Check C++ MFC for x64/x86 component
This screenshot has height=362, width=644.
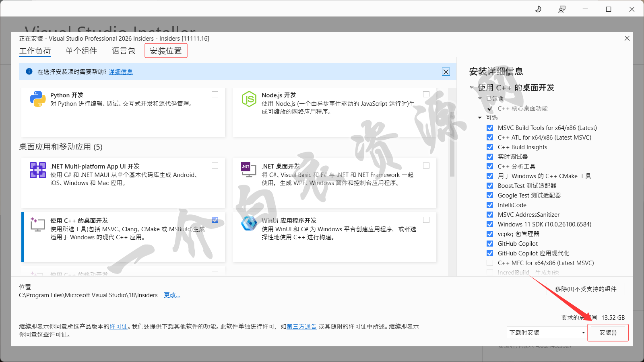coord(490,263)
